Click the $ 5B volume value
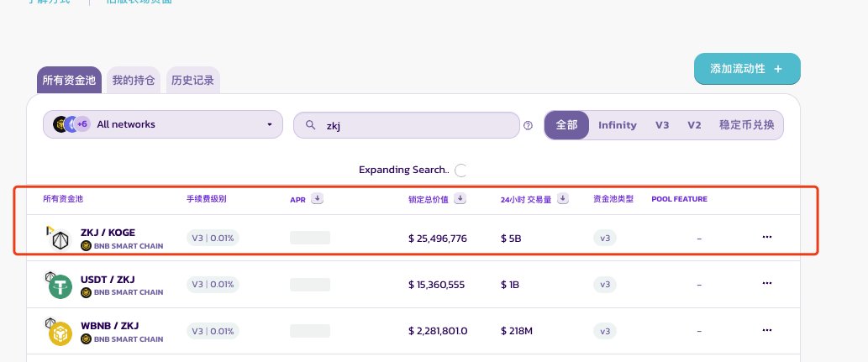The image size is (868, 362). tap(511, 239)
